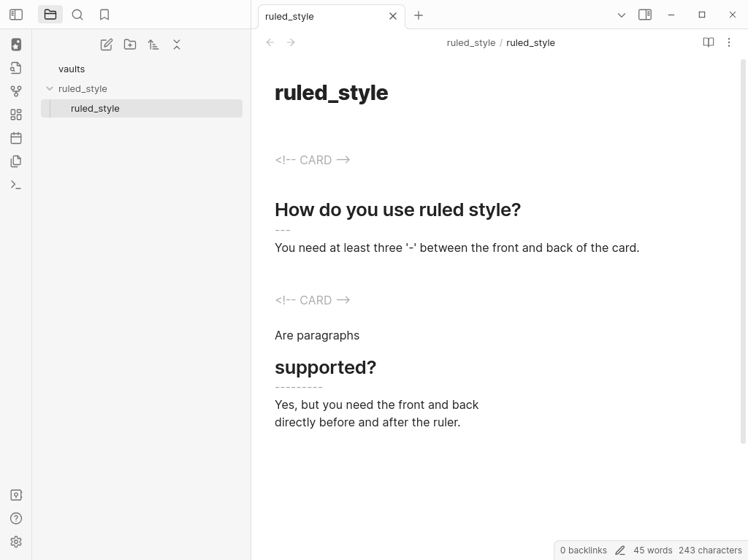Switch to the bookmarks tab

(x=104, y=15)
